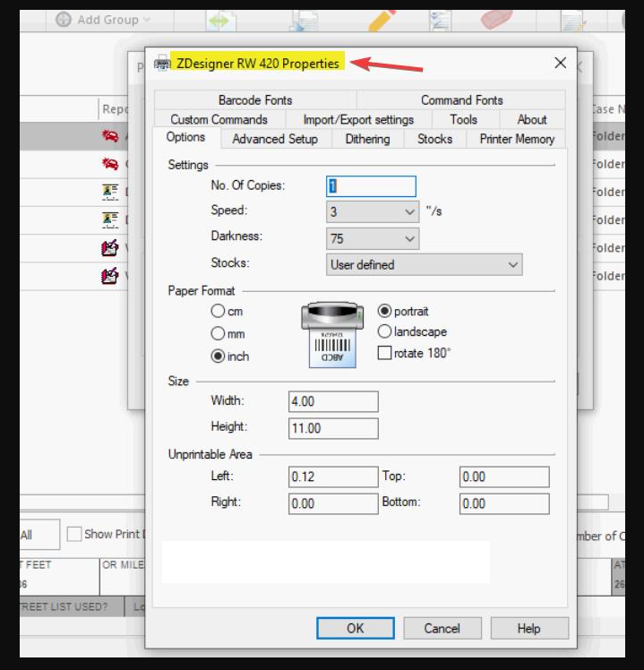Click the pencil edit icon in toolbar
644x670 pixels.
(382, 18)
